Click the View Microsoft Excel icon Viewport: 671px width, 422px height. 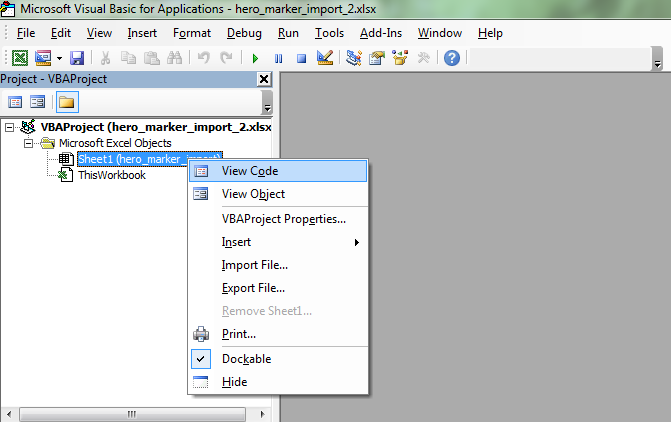coord(20,58)
